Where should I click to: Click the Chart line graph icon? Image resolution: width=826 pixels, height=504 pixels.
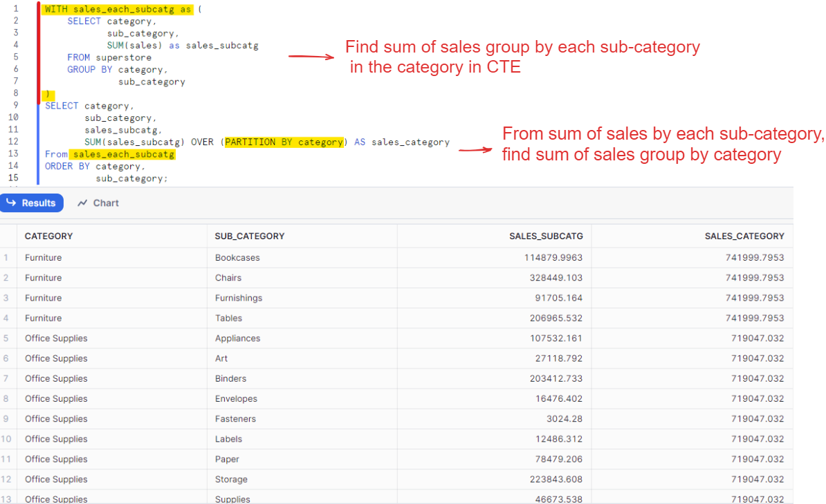click(x=83, y=203)
